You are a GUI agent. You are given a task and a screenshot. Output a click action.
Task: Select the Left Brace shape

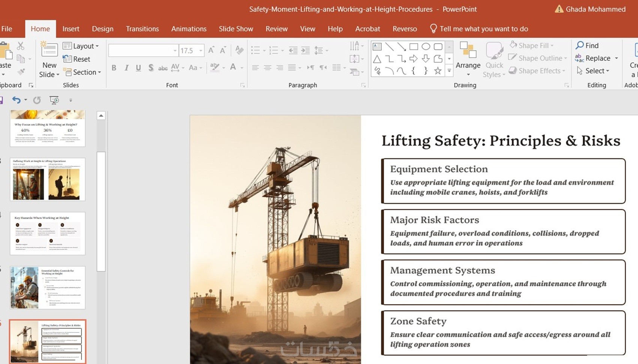click(x=414, y=71)
